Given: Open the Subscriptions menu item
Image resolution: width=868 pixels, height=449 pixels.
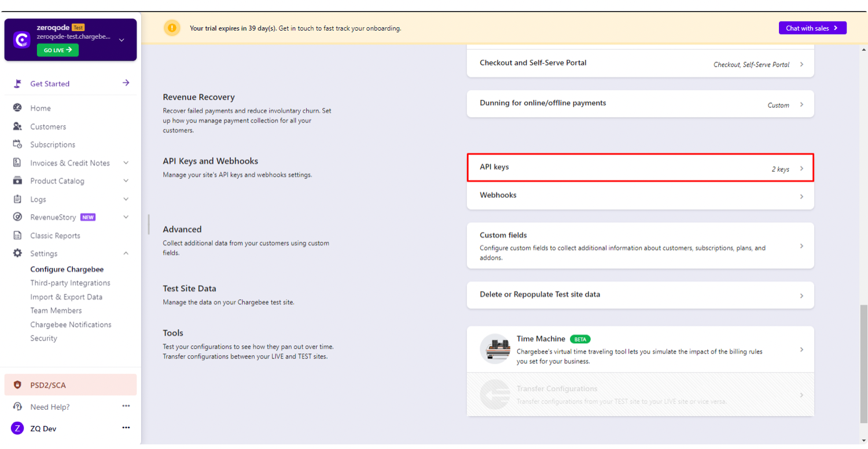Looking at the screenshot, I should [x=53, y=145].
